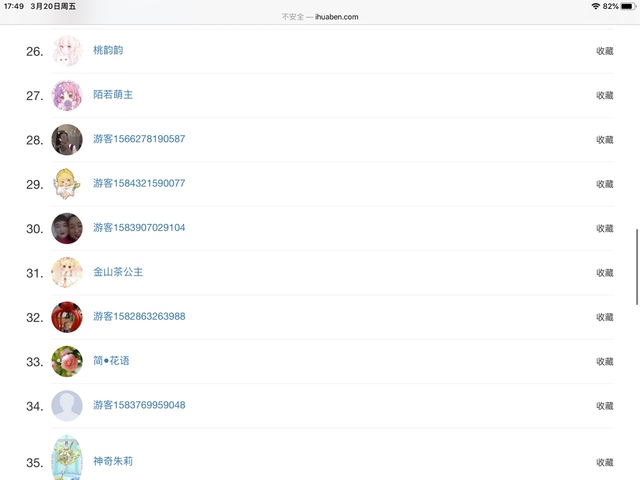This screenshot has height=480, width=640.
Task: Click the avatar of user 陌若萌主
Action: (67, 95)
